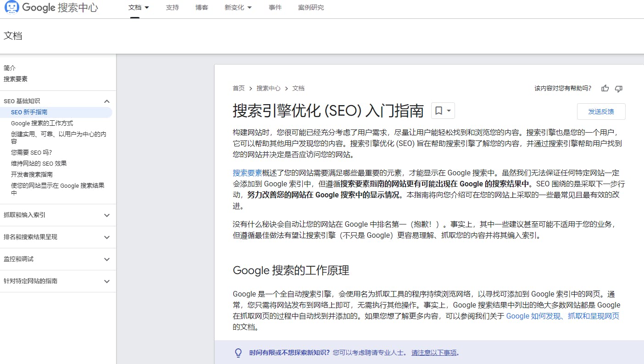Select Google 搜索的工作方式 in the sidebar
This screenshot has height=364, width=644.
(42, 123)
